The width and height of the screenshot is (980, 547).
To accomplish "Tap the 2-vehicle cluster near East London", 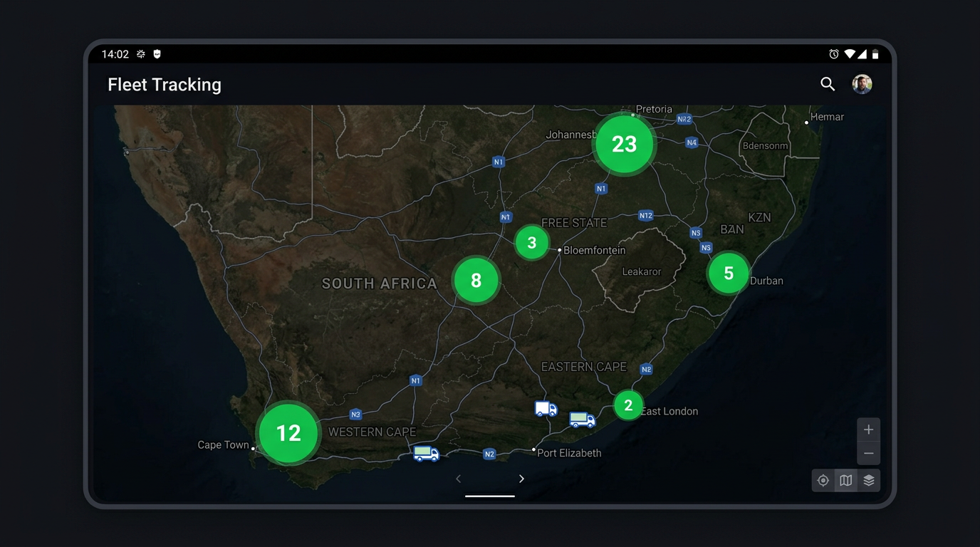I will pyautogui.click(x=628, y=406).
